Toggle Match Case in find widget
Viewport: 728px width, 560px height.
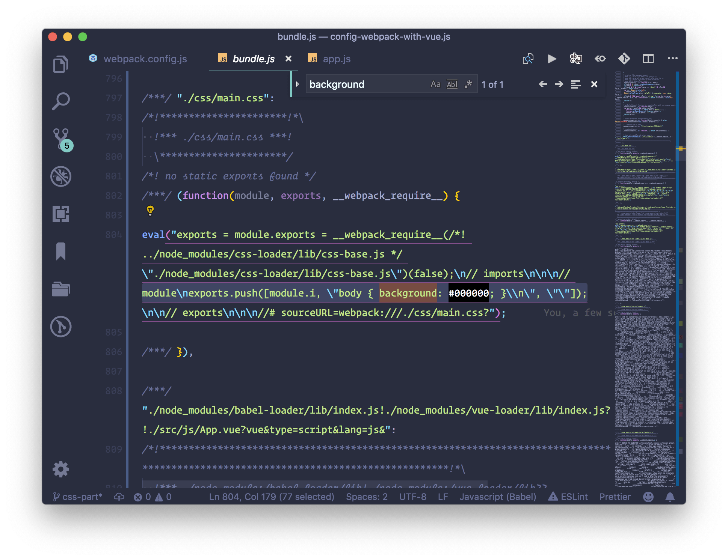pos(435,84)
